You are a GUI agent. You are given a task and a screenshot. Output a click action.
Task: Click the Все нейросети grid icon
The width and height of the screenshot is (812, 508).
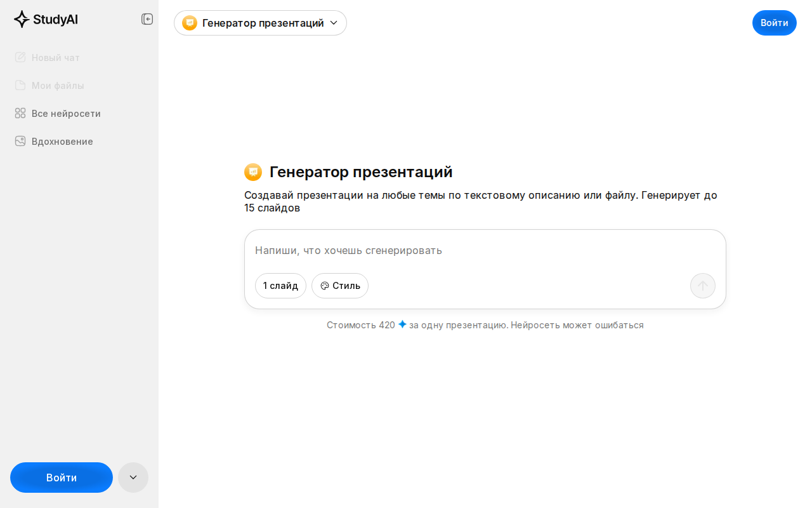point(20,113)
